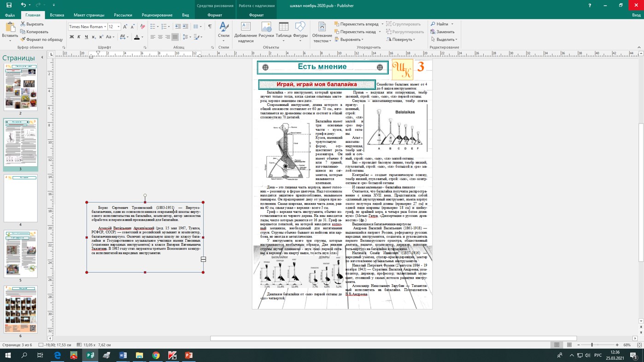The image size is (644, 362).
Task: Click Cut (Вырезать) scissors button
Action: pos(32,24)
